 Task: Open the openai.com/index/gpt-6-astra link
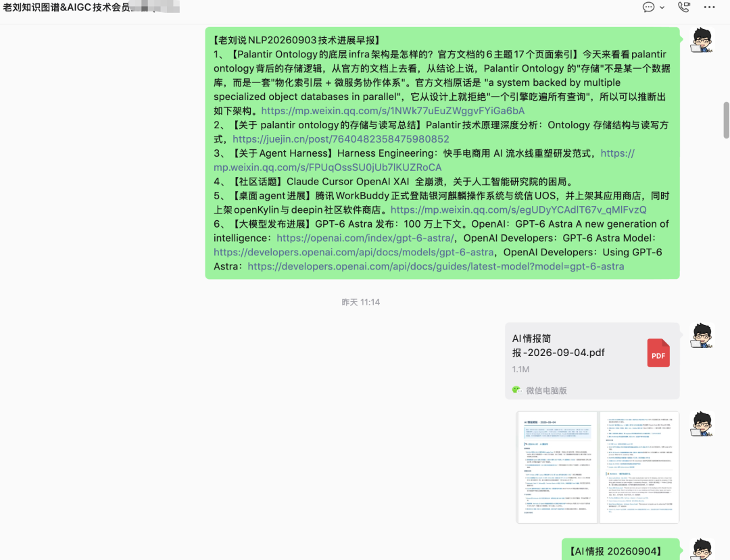[365, 238]
